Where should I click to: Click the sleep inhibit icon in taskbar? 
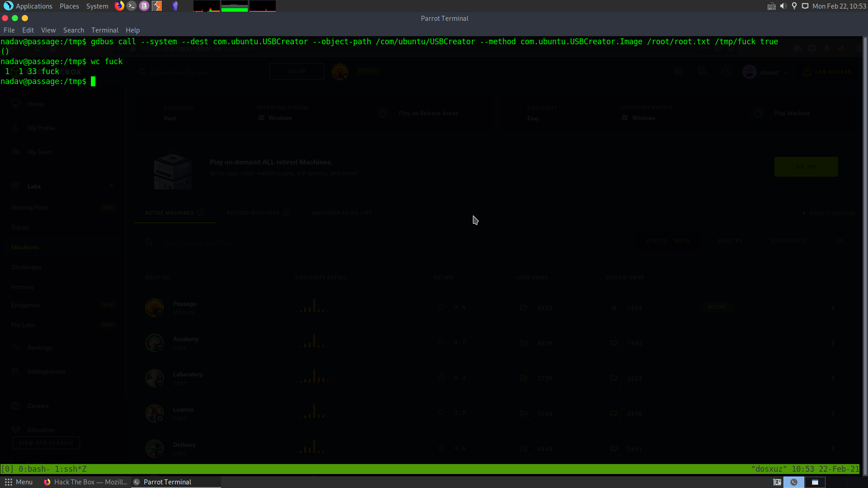click(x=777, y=482)
